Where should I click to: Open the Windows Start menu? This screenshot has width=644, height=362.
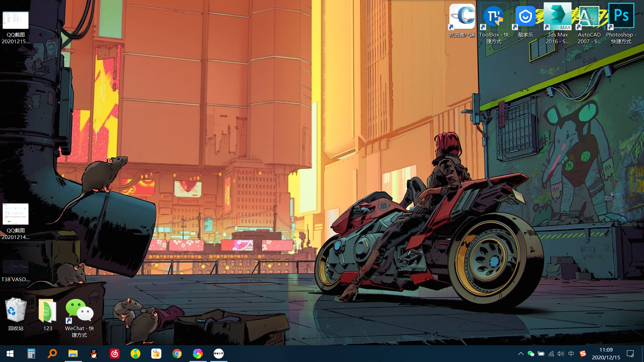pos(10,354)
